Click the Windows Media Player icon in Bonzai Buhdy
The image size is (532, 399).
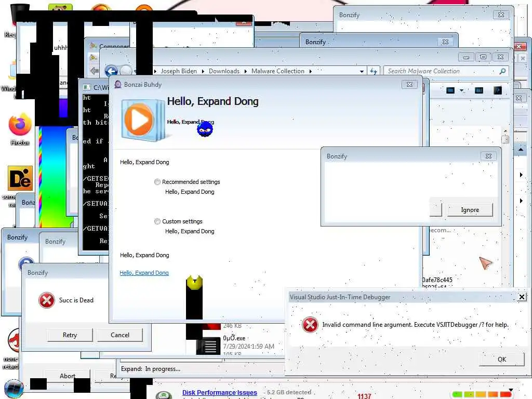(142, 120)
